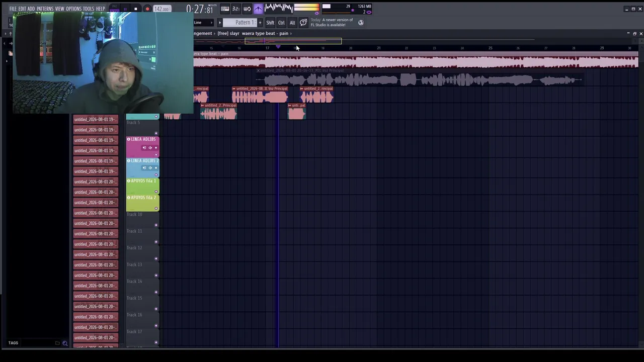Screen dimensions: 644x362
Task: Click the 142.000 tempo field
Action: pos(162,9)
